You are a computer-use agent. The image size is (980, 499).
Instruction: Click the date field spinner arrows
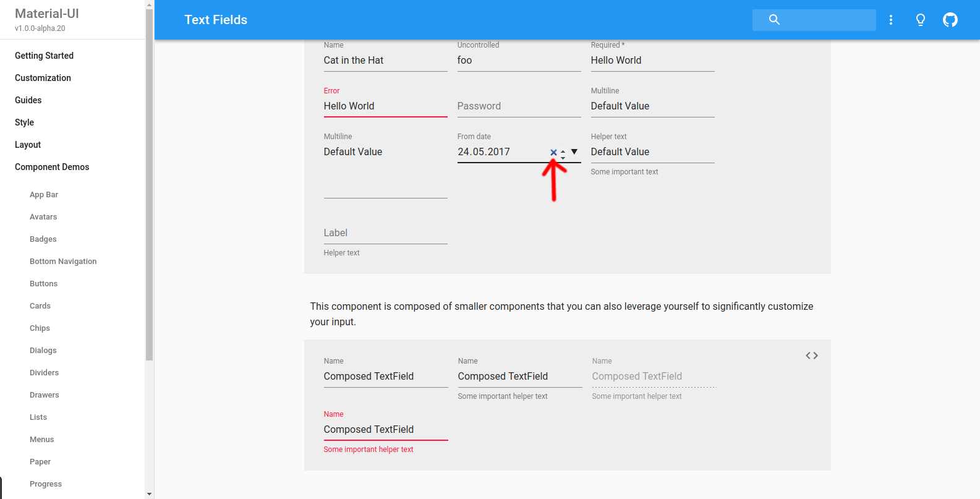(x=563, y=154)
